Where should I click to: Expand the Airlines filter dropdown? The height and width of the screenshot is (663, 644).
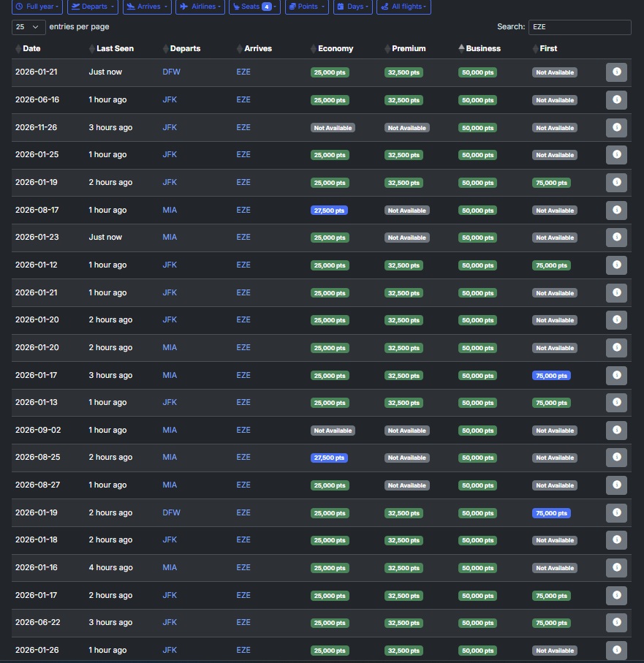200,7
